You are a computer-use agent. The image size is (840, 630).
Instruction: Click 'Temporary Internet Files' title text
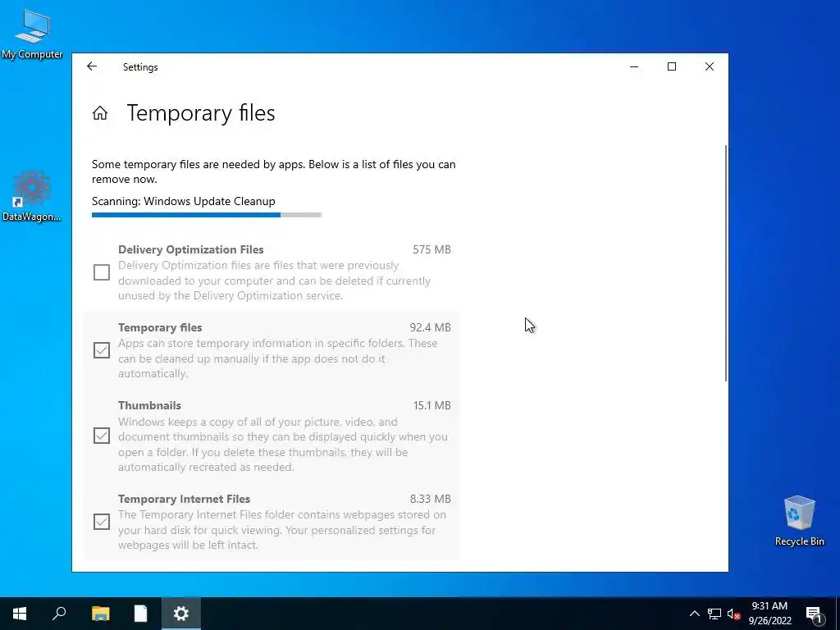click(185, 499)
